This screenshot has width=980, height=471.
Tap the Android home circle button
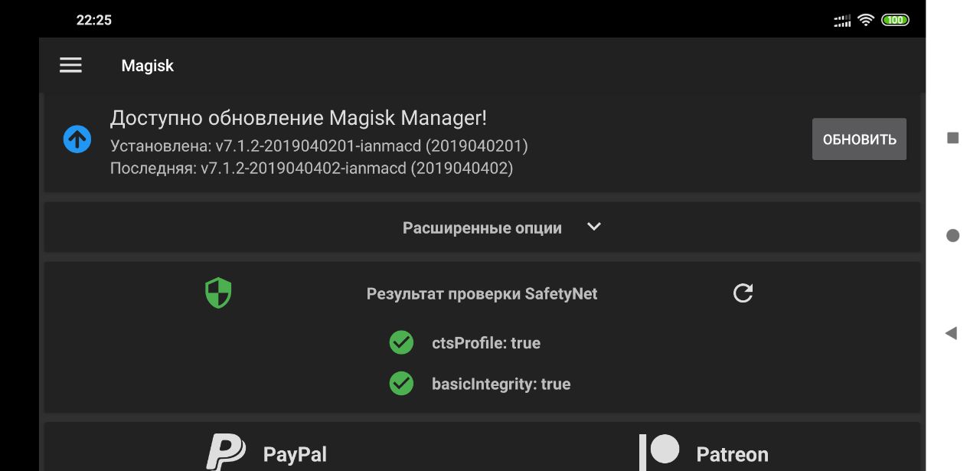[952, 236]
